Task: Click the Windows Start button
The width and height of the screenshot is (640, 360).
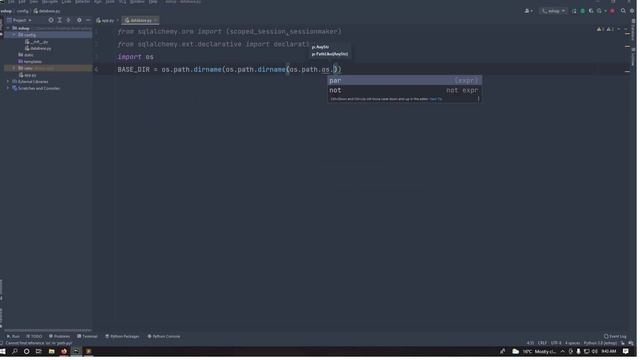Action: click(x=3, y=352)
